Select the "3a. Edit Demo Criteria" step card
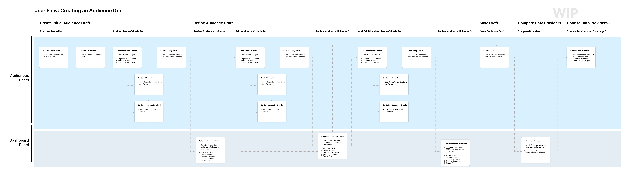Screen dimensions: 644x175 [x=272, y=85]
